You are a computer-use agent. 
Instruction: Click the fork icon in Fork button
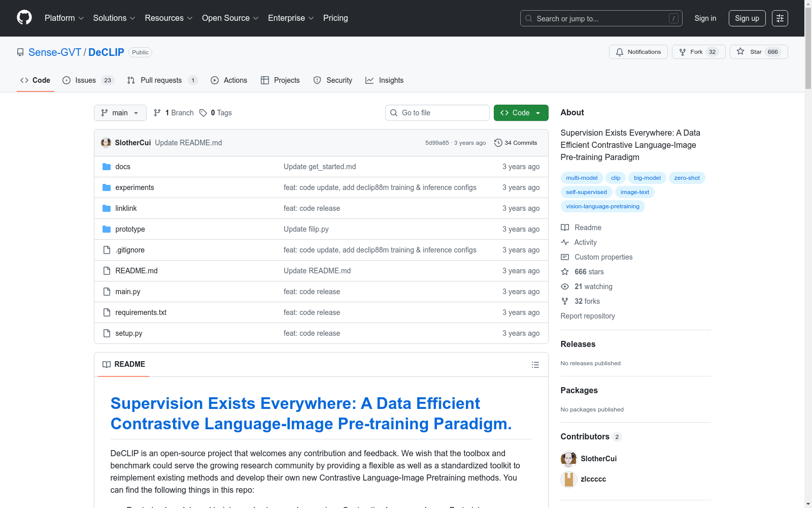(x=683, y=52)
